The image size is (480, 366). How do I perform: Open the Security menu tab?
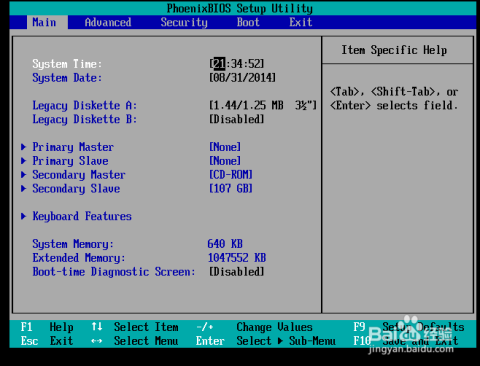(184, 22)
